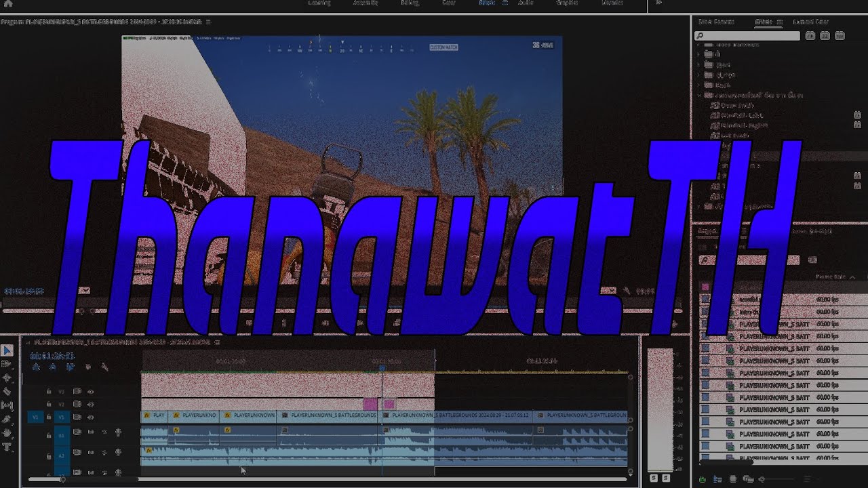Select the Hand tool
This screenshot has width=868, height=488.
(x=7, y=433)
